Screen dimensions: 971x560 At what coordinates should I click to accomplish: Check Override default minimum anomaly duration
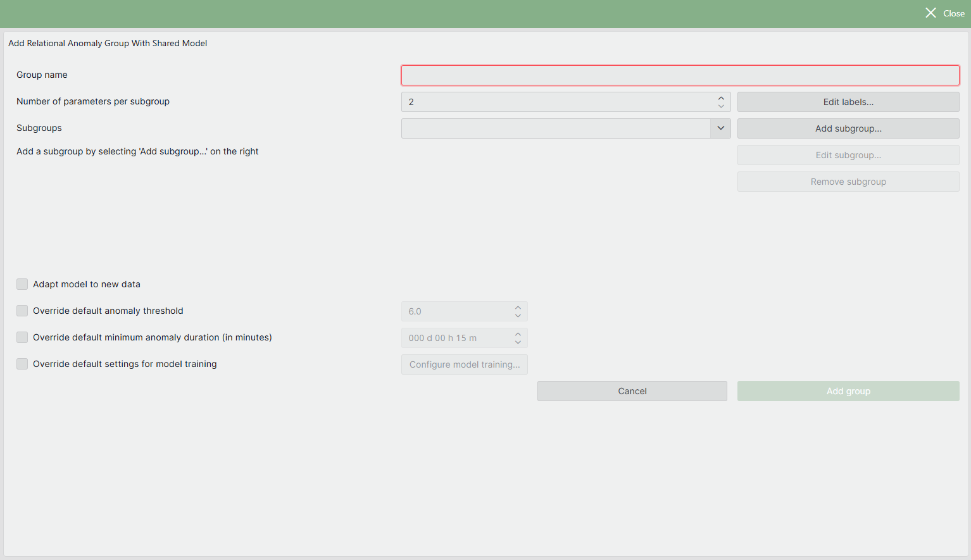[22, 337]
